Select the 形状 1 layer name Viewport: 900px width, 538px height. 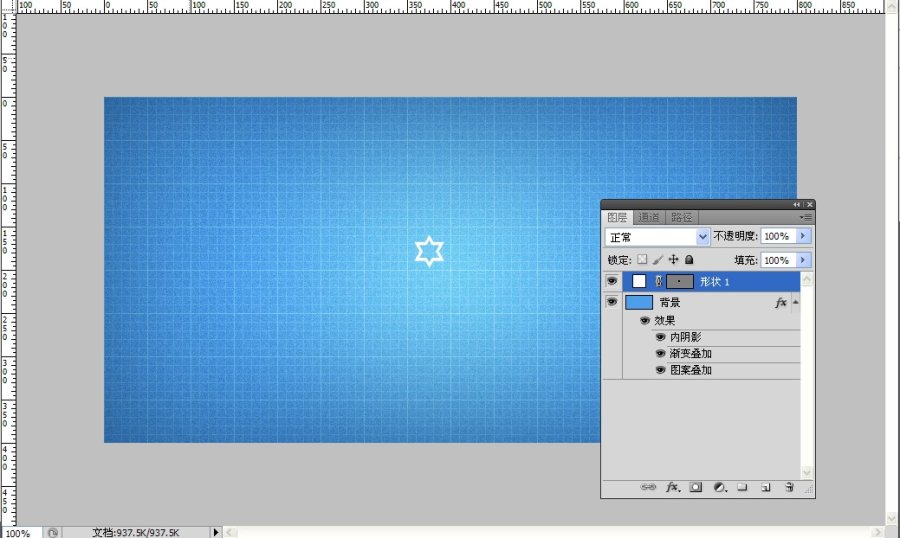click(x=715, y=281)
